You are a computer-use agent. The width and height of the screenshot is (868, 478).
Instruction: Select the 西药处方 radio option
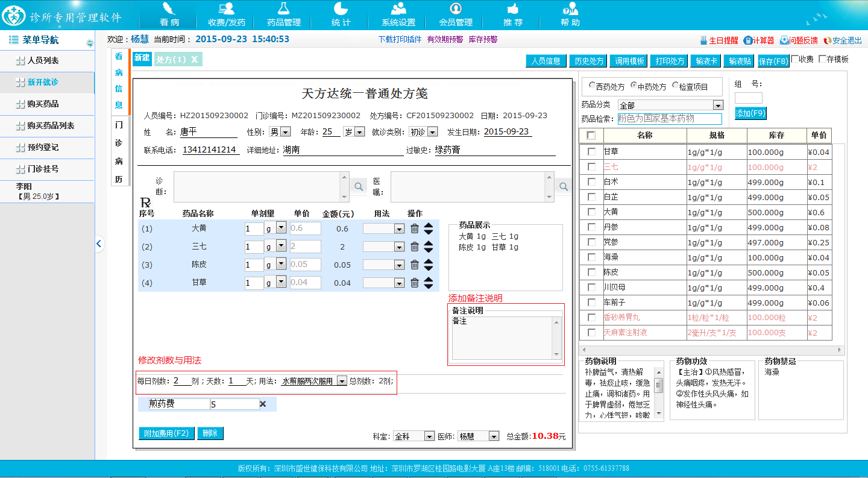(593, 86)
